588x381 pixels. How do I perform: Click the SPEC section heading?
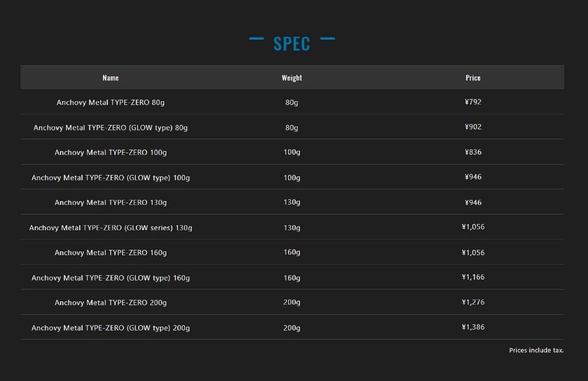click(x=292, y=44)
